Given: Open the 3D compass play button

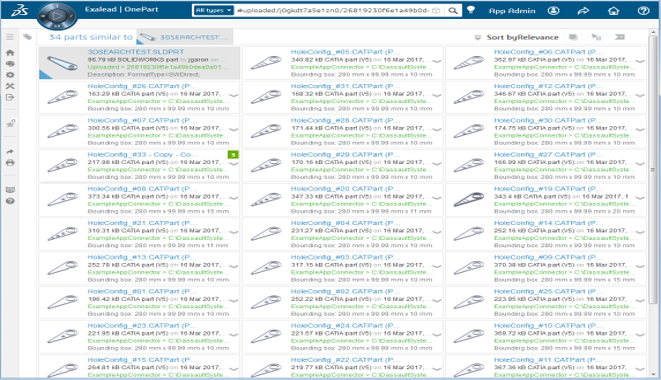Looking at the screenshot, I should pos(57,16).
